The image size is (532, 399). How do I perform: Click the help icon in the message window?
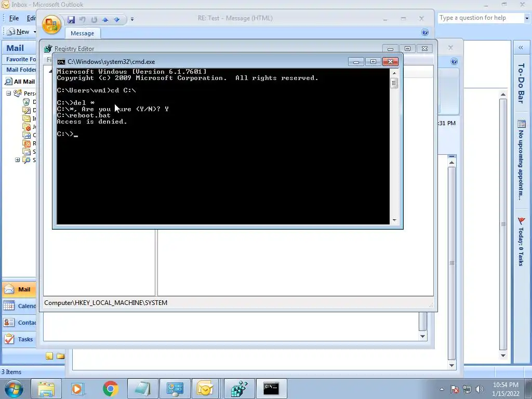(425, 32)
